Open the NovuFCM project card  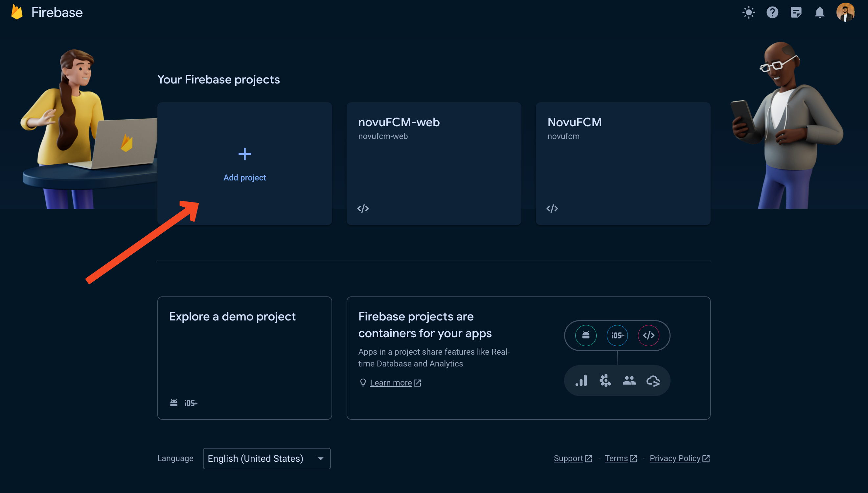(x=623, y=163)
